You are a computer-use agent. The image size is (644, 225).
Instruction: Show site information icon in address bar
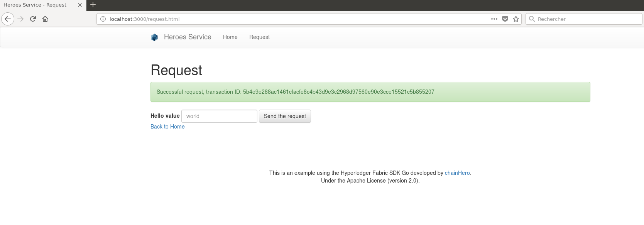[103, 19]
